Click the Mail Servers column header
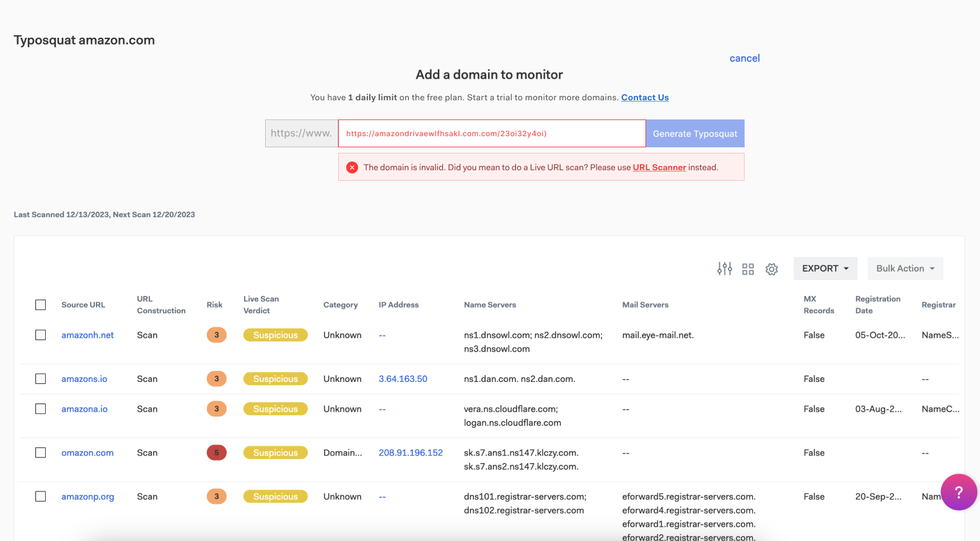Image resolution: width=980 pixels, height=541 pixels. tap(645, 305)
